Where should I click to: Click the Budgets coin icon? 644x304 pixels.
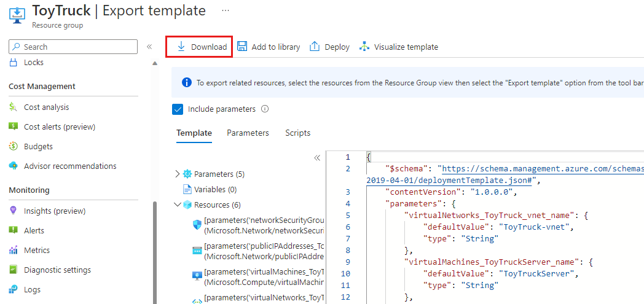[x=13, y=146]
